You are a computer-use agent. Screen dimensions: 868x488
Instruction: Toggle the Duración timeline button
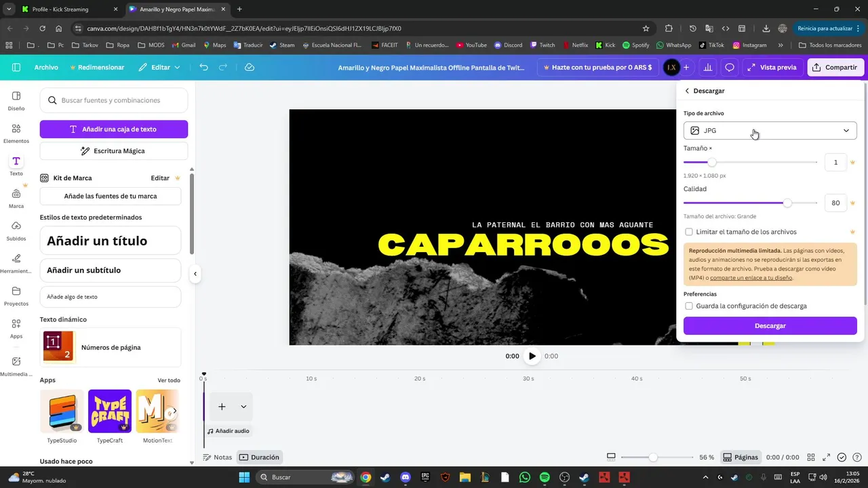click(x=259, y=457)
